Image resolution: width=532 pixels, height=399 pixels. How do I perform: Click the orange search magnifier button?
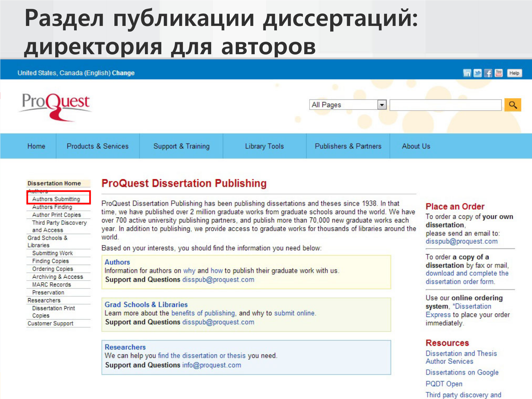coord(513,105)
